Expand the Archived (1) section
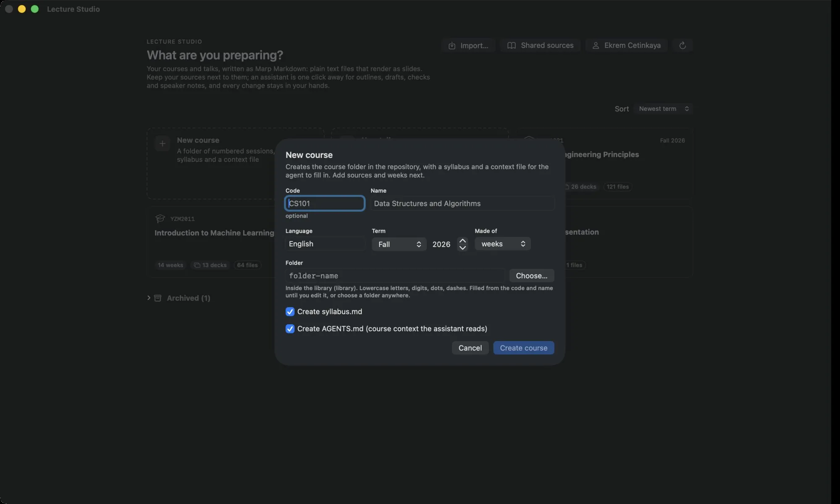Image resolution: width=840 pixels, height=504 pixels. (149, 298)
